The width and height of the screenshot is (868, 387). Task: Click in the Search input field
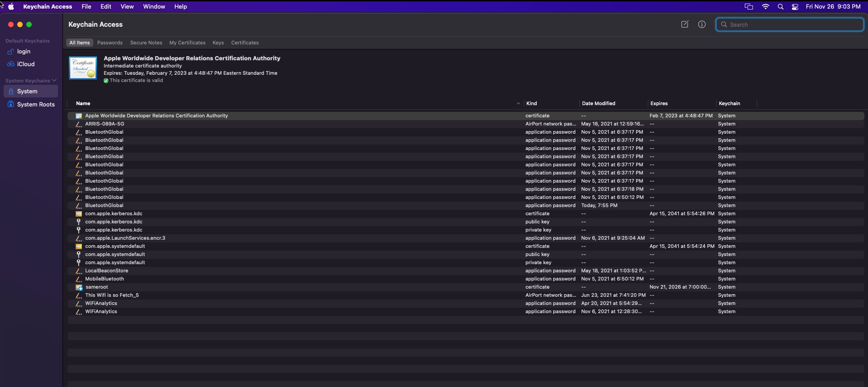[x=790, y=24]
